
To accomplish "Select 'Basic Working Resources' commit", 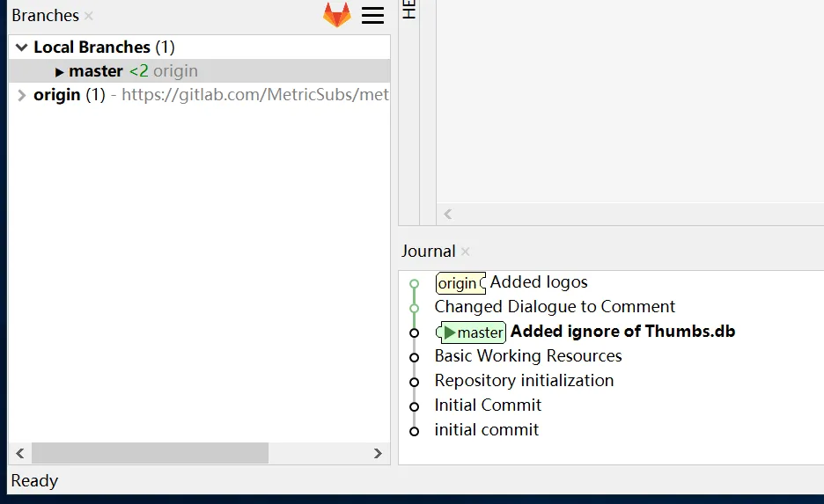I will click(x=528, y=356).
